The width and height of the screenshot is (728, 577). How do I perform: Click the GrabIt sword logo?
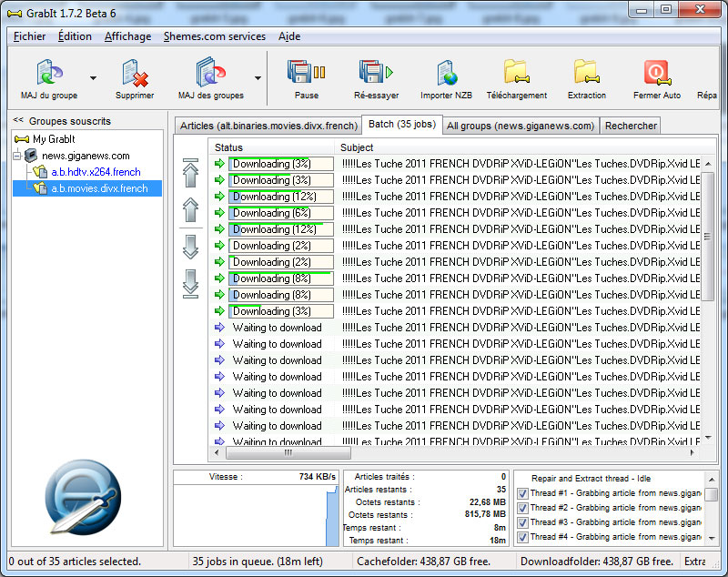84,497
